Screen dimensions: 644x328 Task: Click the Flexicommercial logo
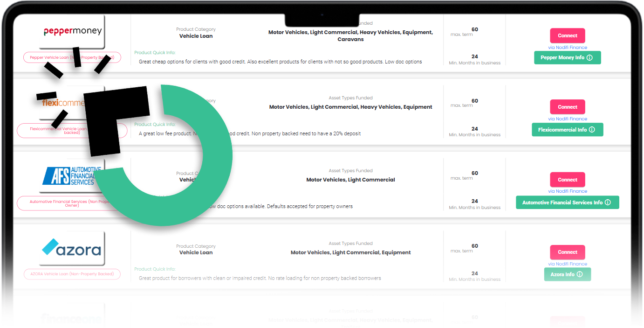[61, 103]
